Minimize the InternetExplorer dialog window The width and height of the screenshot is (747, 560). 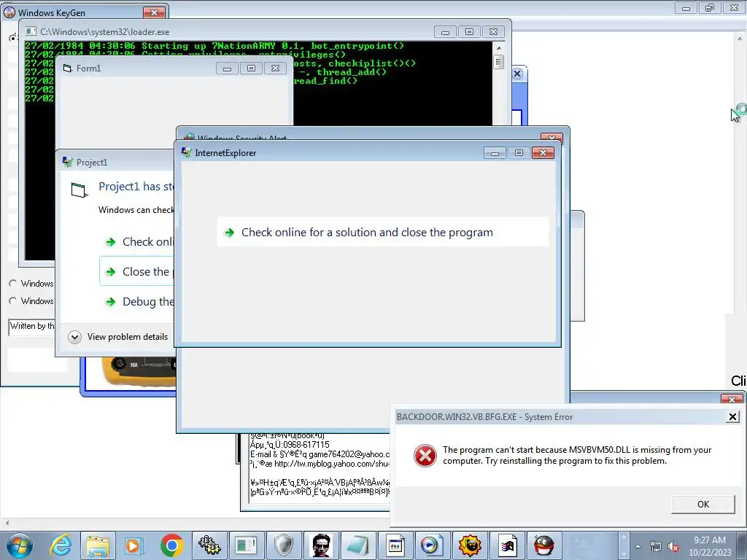[x=495, y=153]
